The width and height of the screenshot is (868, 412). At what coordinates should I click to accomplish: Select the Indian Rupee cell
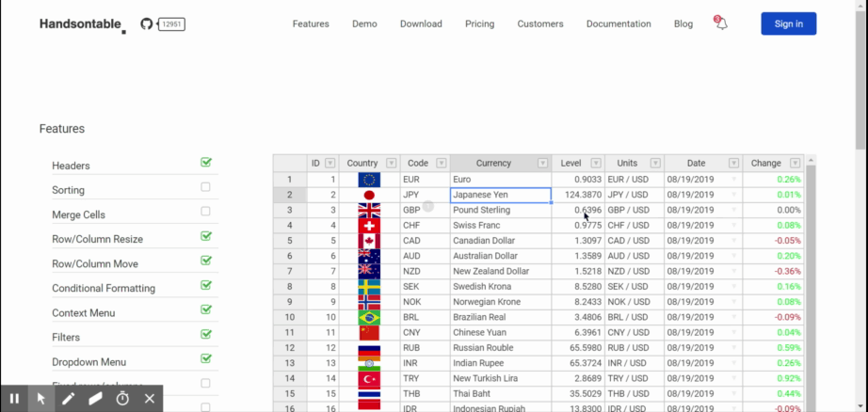tap(501, 363)
